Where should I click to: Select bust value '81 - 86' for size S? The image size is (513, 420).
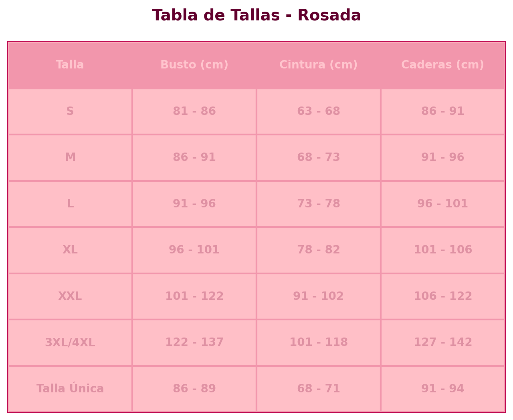click(x=194, y=111)
